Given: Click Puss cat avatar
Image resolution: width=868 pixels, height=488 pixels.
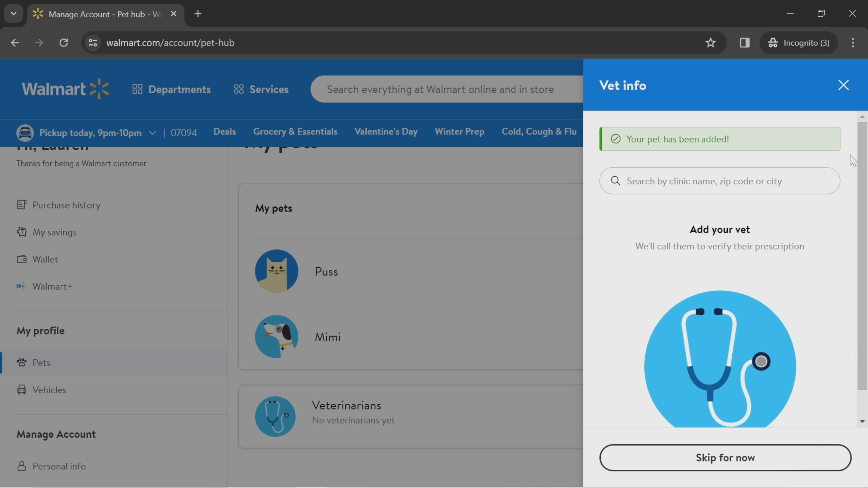Looking at the screenshot, I should point(276,271).
